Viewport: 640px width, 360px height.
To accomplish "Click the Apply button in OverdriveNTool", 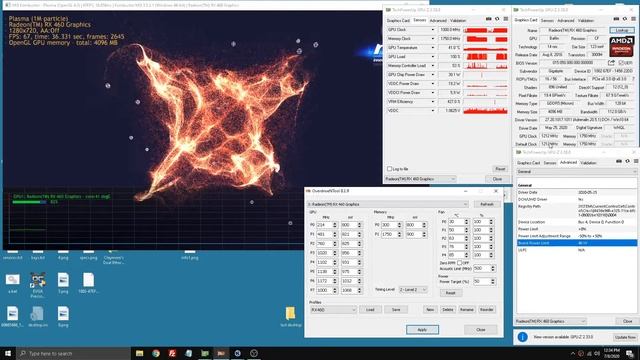I will 422,329.
